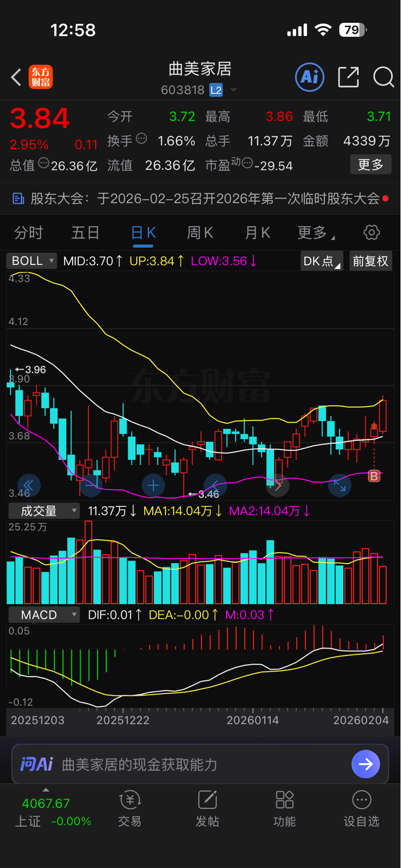The width and height of the screenshot is (401, 868).
Task: Expand stock switch arrow beside L2
Action: pyautogui.click(x=234, y=90)
